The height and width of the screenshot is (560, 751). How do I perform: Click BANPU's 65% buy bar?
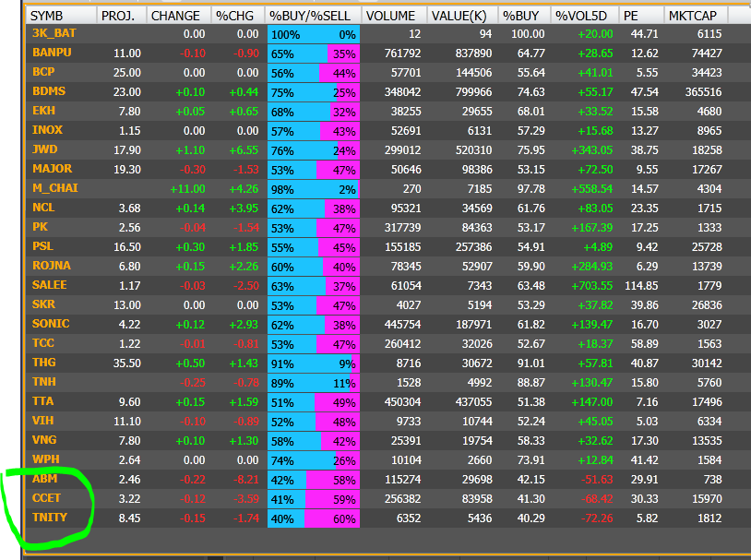coord(297,54)
